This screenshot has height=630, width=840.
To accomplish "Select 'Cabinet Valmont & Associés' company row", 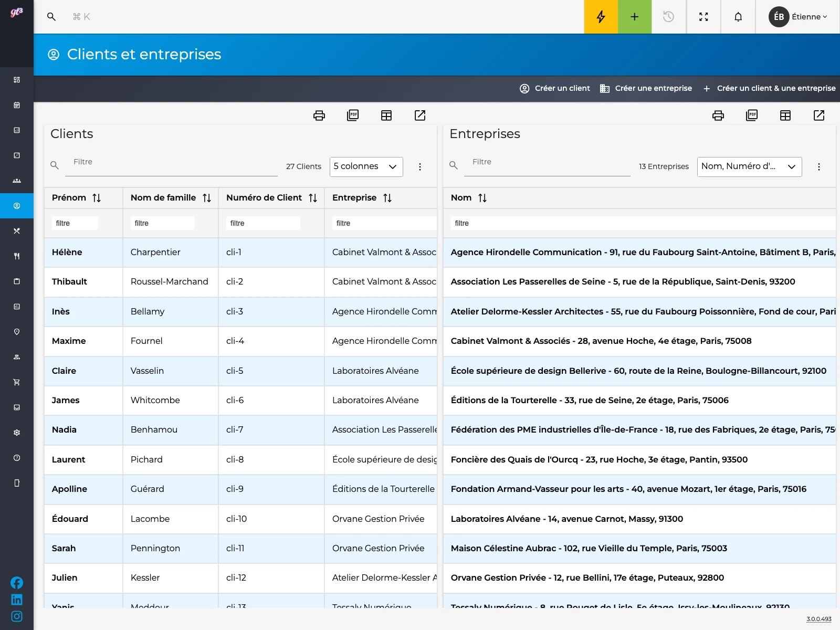I will pyautogui.click(x=639, y=341).
